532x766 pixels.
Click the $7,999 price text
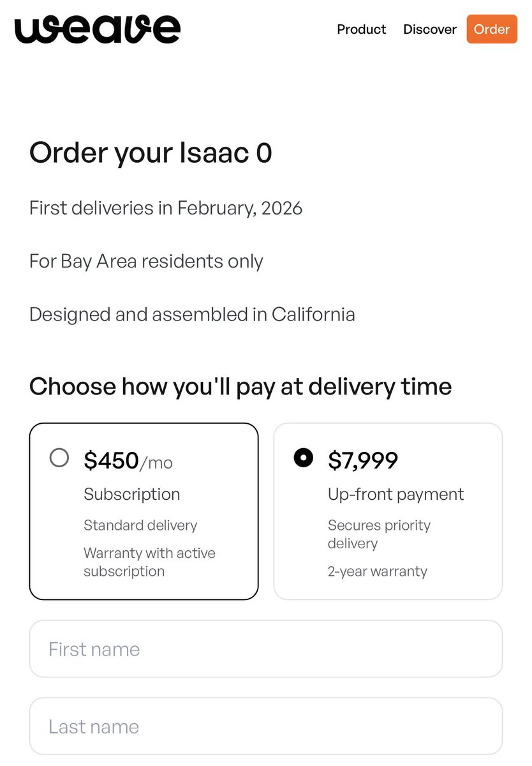click(x=363, y=460)
